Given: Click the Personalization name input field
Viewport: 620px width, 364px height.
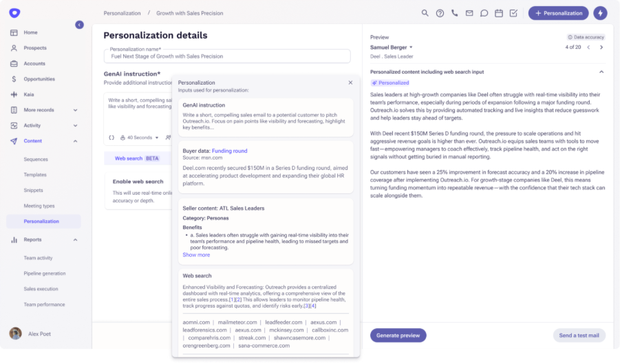Looking at the screenshot, I should point(227,56).
